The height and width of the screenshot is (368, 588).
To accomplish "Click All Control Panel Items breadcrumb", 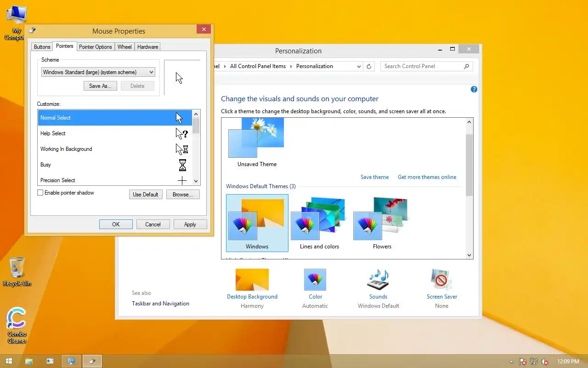I will coord(258,66).
